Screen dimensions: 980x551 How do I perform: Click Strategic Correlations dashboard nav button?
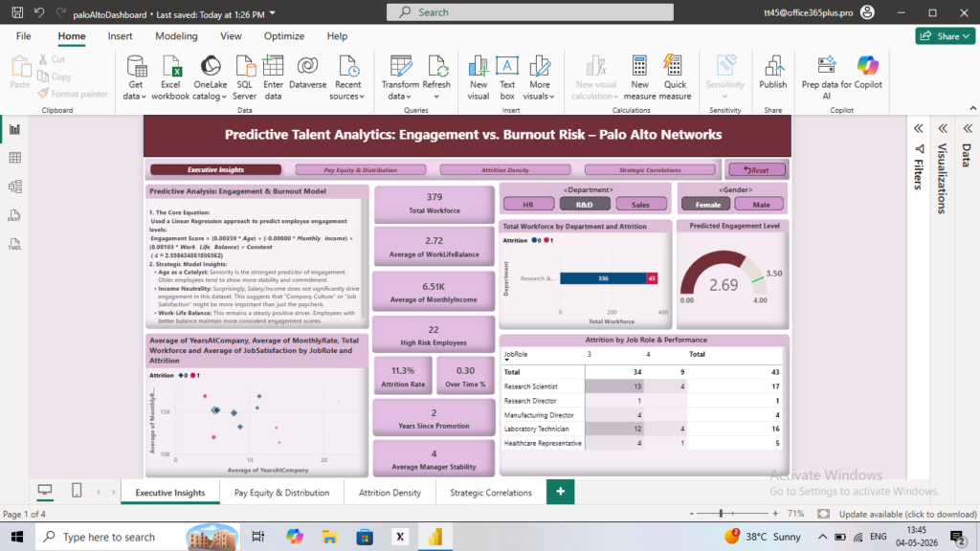pyautogui.click(x=650, y=170)
